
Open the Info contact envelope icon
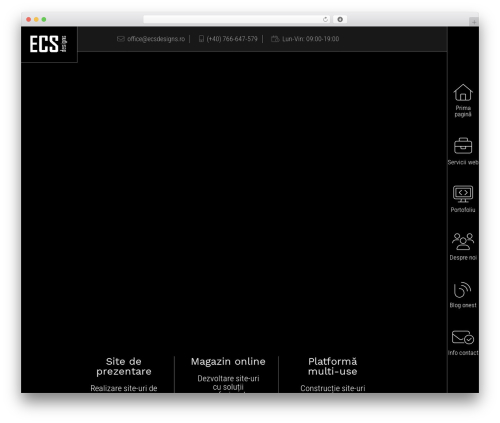463,337
